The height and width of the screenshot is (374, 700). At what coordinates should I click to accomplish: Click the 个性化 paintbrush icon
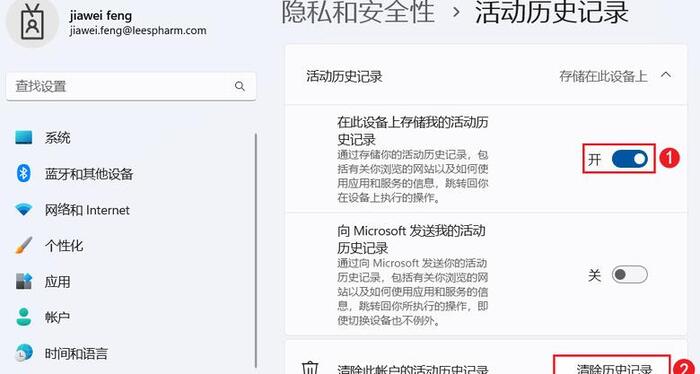click(24, 245)
